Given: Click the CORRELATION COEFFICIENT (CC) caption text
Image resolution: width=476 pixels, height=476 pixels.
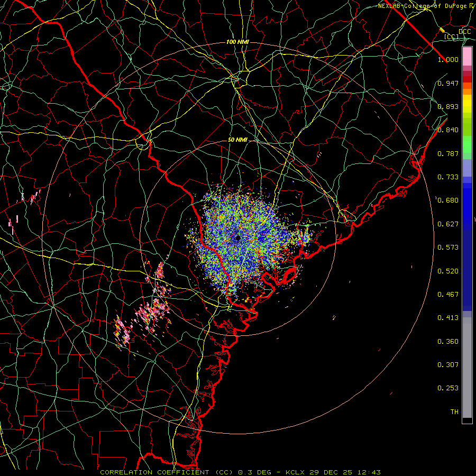Looking at the screenshot, I should pyautogui.click(x=167, y=472).
